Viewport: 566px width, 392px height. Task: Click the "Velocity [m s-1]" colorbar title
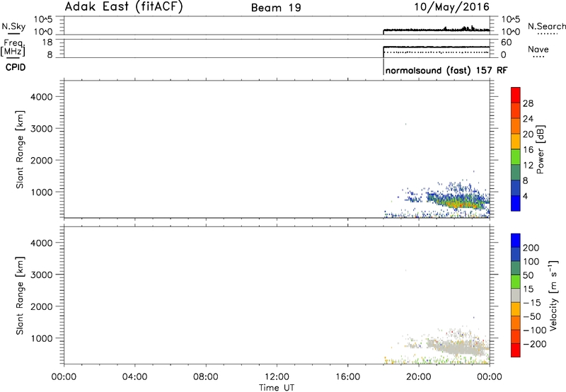pyautogui.click(x=553, y=296)
